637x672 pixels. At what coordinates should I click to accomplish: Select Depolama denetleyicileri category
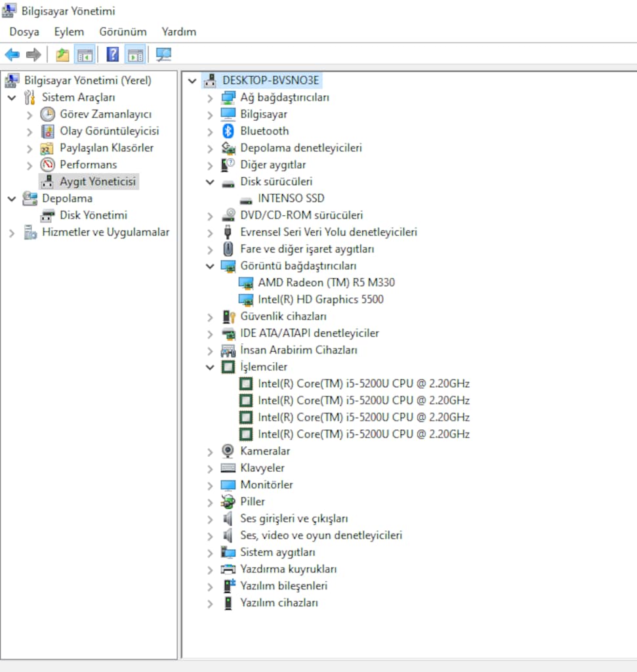tap(301, 148)
